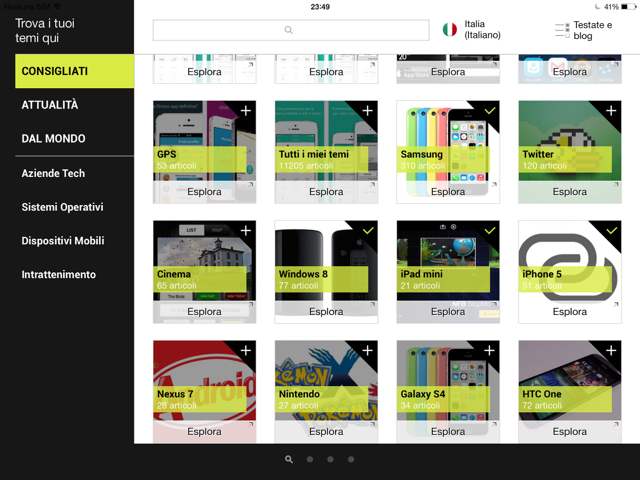Image resolution: width=640 pixels, height=480 pixels.
Task: Tap Esplora under the Nexus 7 card
Action: [x=204, y=432]
